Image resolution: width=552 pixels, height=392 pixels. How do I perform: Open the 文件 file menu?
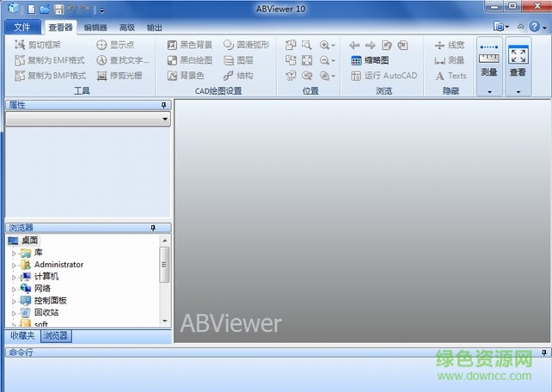pyautogui.click(x=22, y=27)
